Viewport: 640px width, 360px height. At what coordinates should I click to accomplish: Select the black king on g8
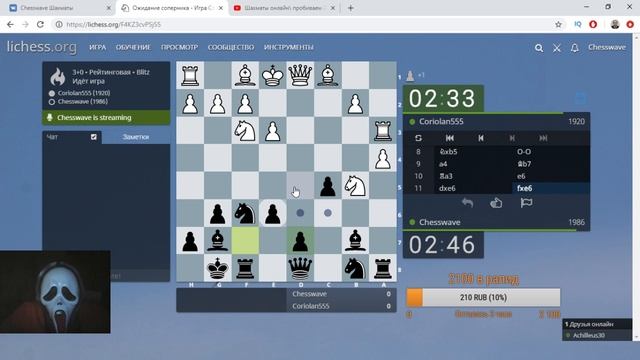[218, 268]
